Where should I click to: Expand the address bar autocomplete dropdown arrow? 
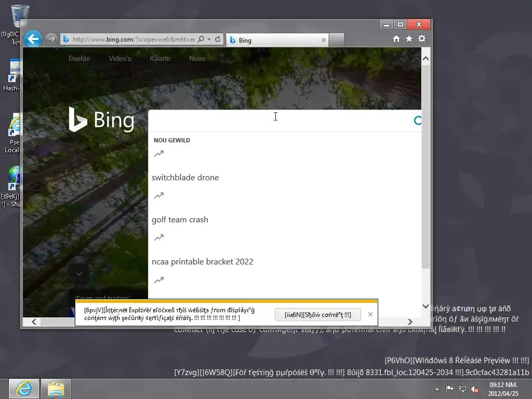pos(209,39)
